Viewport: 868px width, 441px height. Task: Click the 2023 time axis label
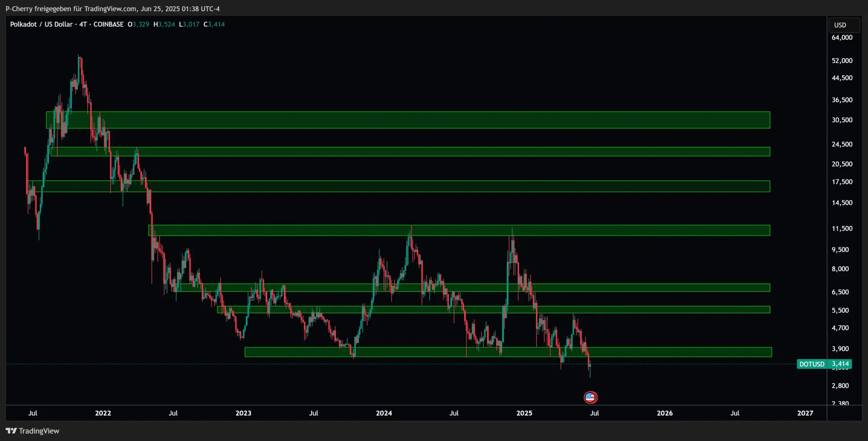tap(243, 413)
